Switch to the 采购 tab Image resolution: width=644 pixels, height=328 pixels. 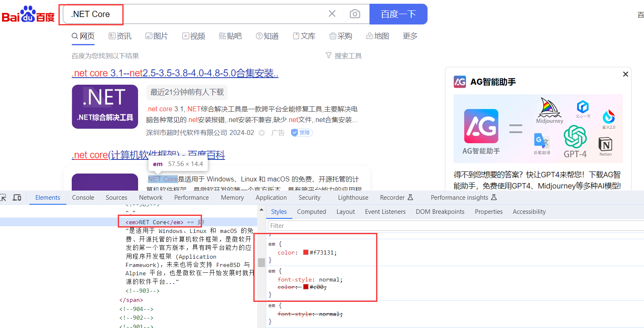tap(340, 36)
